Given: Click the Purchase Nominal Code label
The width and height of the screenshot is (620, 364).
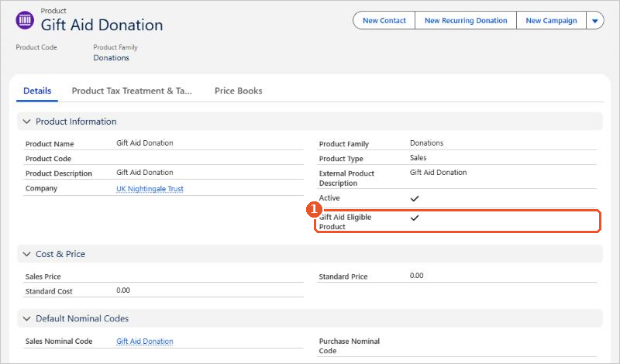Looking at the screenshot, I should coord(350,346).
